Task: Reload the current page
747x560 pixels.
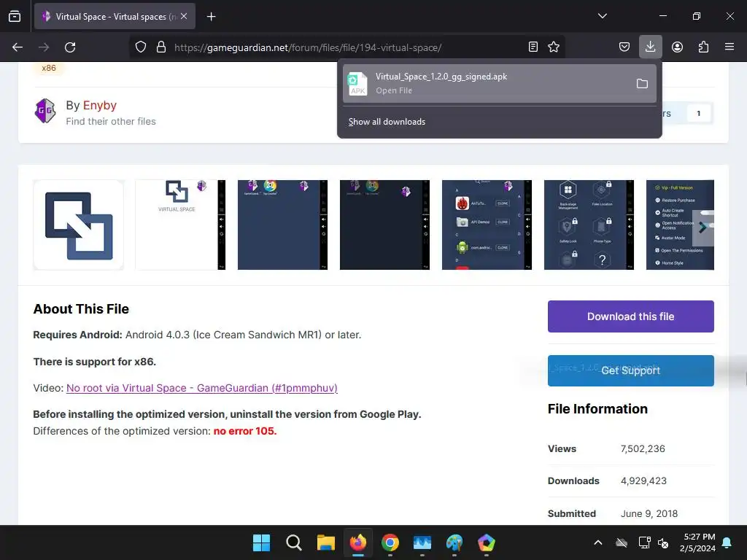Action: (70, 47)
